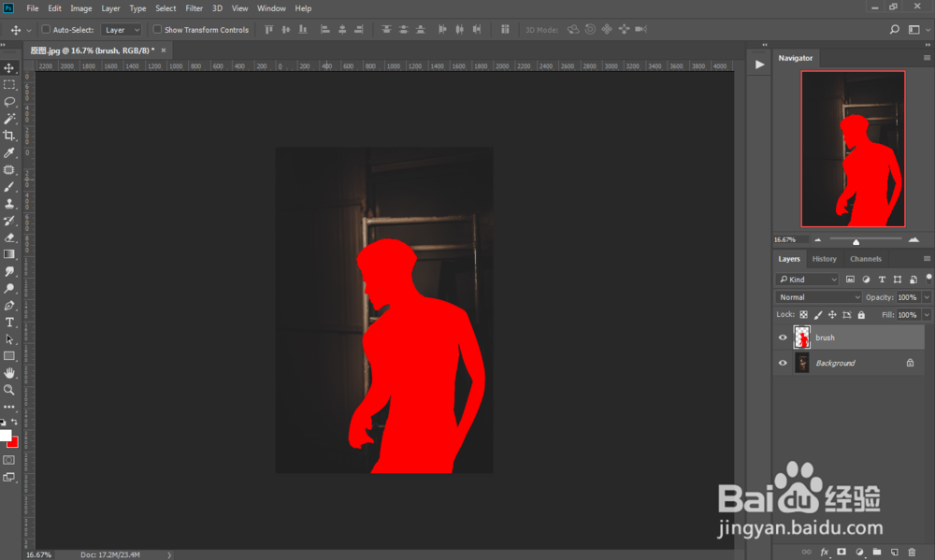
Task: Select the Navigator tab
Action: point(795,58)
